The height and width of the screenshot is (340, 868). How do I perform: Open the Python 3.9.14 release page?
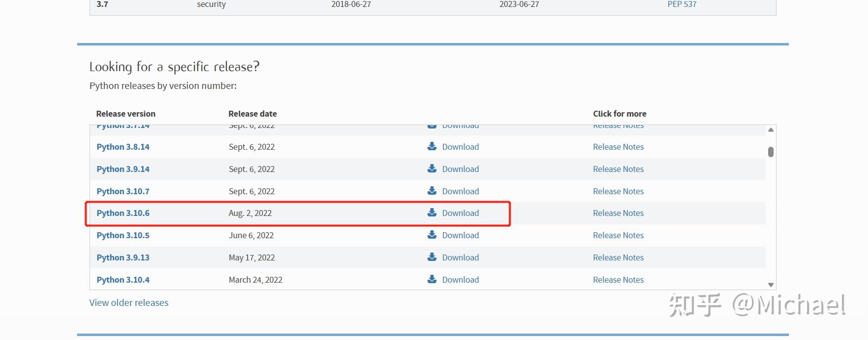coord(123,169)
